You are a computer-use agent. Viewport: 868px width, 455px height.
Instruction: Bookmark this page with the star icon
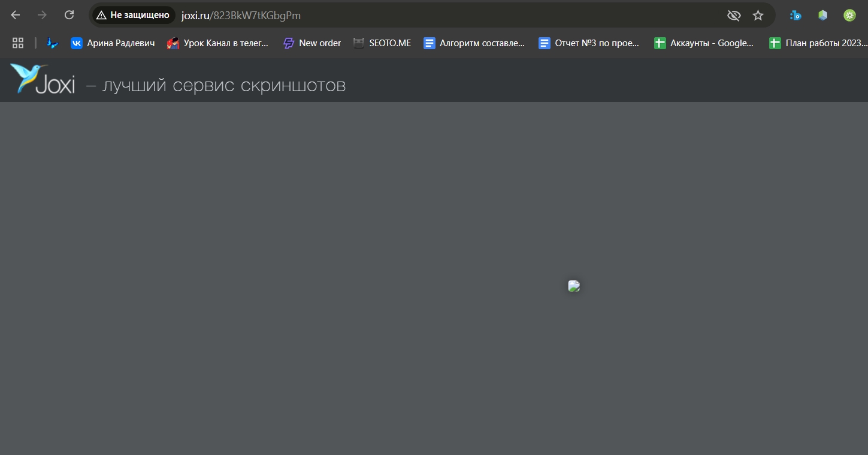(x=758, y=16)
